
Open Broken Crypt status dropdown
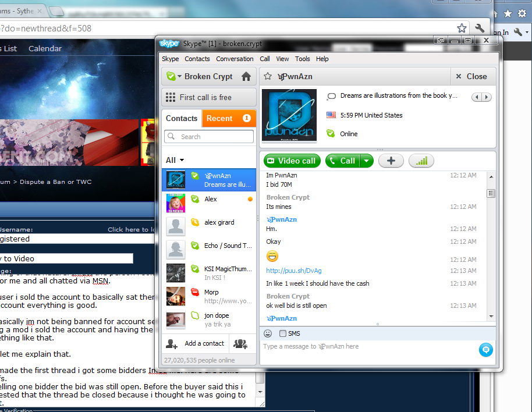(174, 77)
